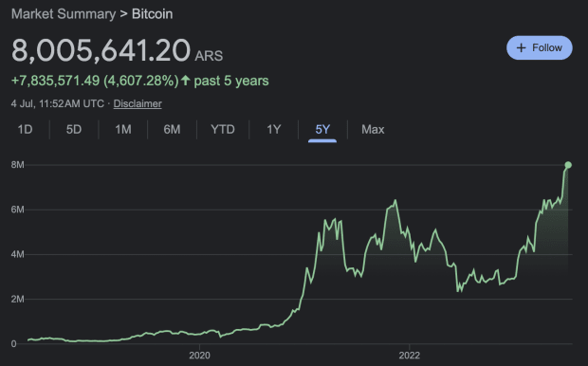Click the green up arrow icon
The image size is (588, 366).
(185, 80)
